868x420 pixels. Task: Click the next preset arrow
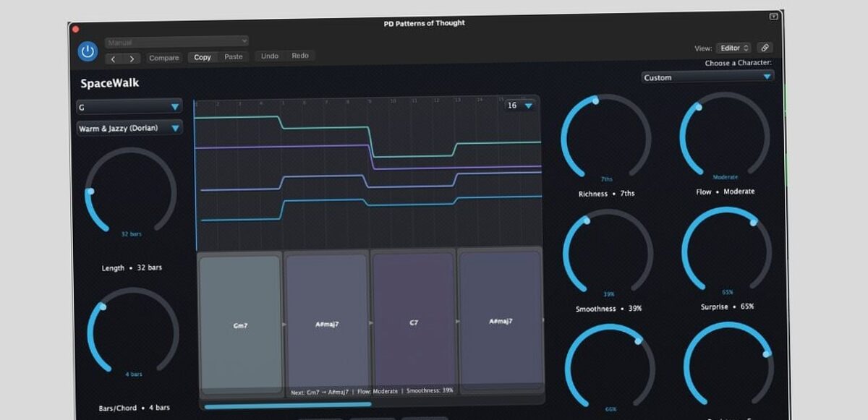132,59
